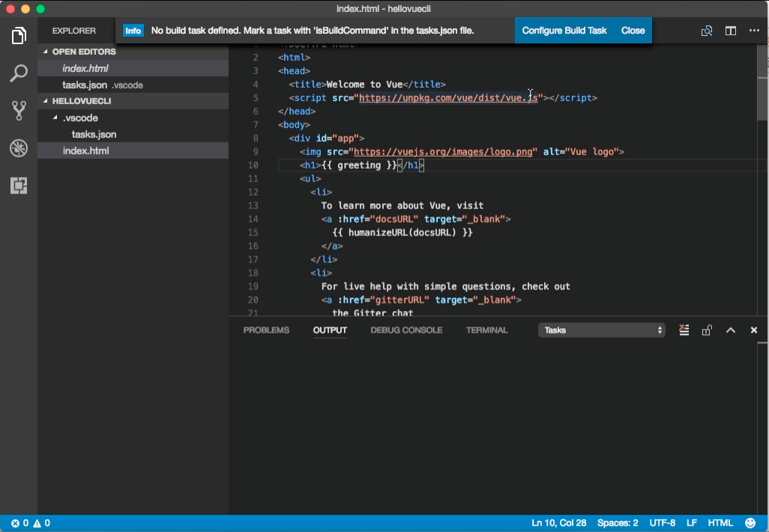Click the unpkg vue.js script URL
Screen dimensions: 769x532
[x=448, y=98]
